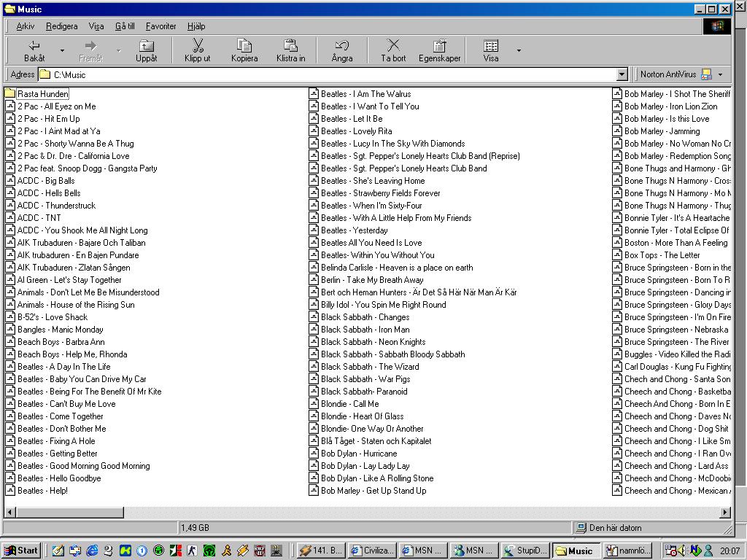Switch to the namnlö... Paint taskbar button
This screenshot has width=747, height=560.
click(x=627, y=551)
